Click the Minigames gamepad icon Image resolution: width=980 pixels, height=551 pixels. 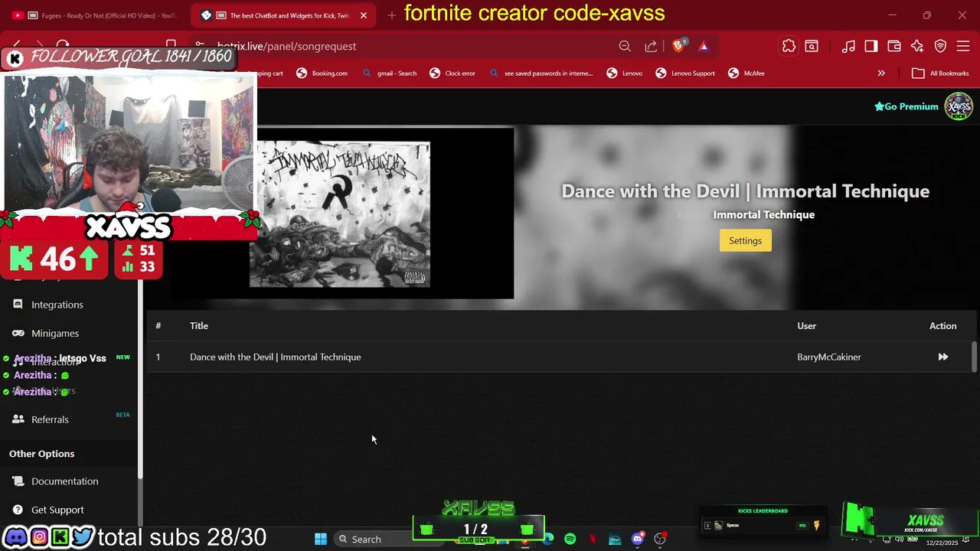[x=18, y=333]
